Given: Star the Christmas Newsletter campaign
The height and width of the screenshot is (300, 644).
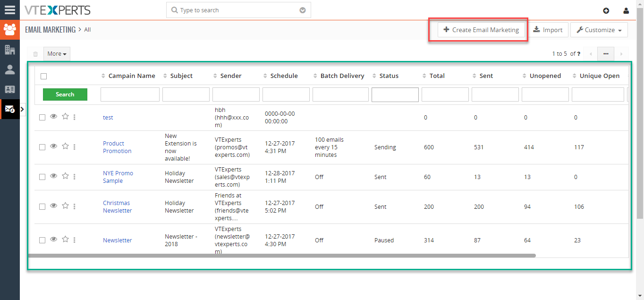Looking at the screenshot, I should [65, 206].
